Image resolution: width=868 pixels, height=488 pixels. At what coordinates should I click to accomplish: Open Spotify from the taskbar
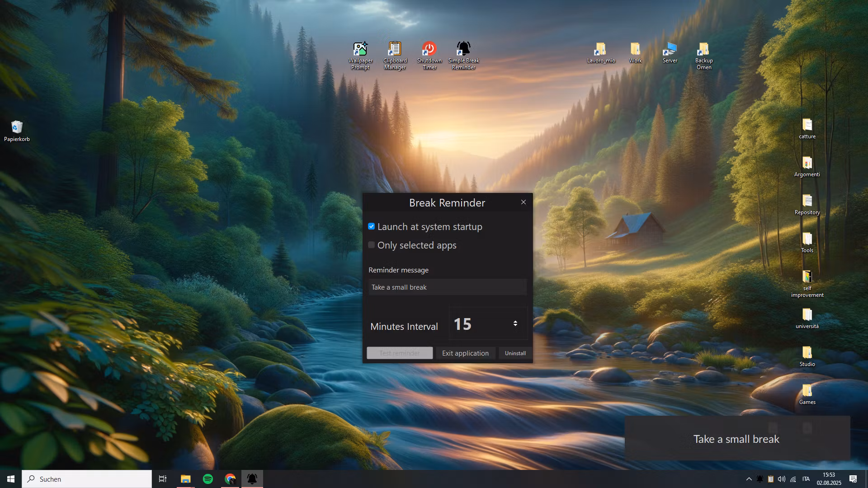[208, 479]
